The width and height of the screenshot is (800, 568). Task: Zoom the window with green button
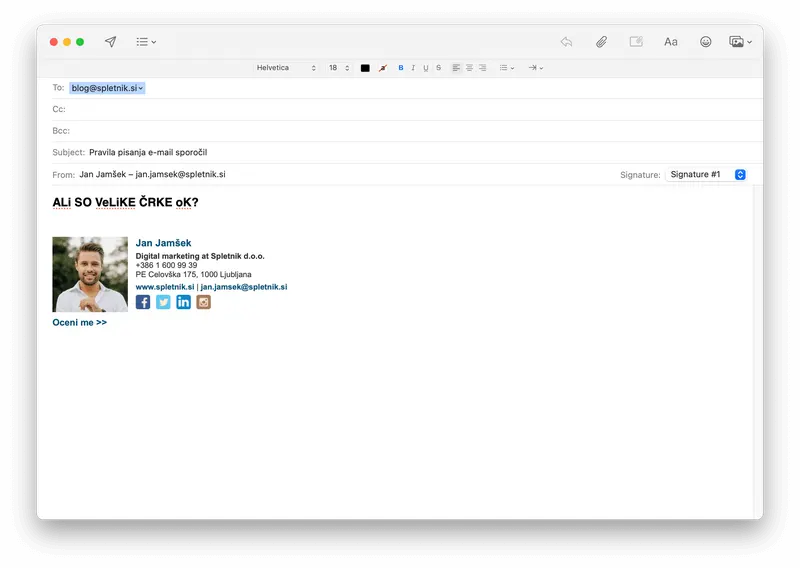80,42
